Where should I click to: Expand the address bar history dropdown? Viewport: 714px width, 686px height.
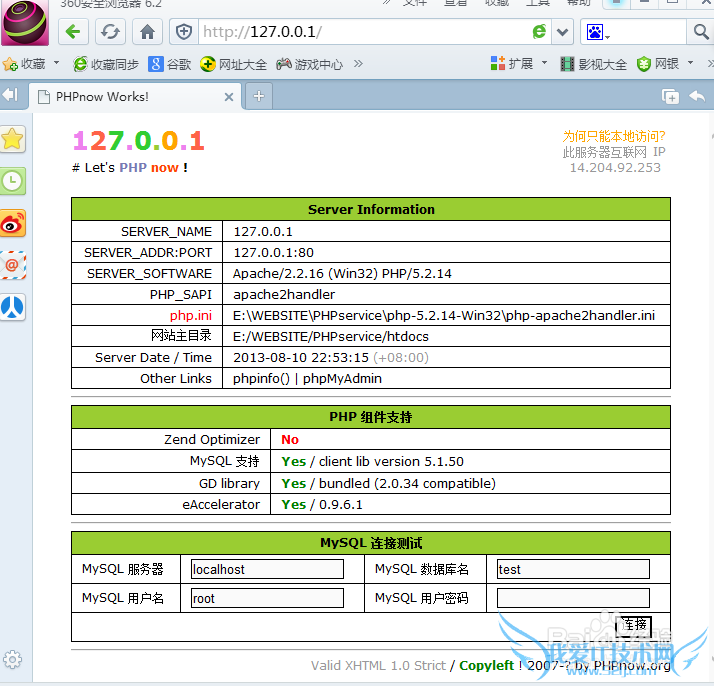point(562,32)
